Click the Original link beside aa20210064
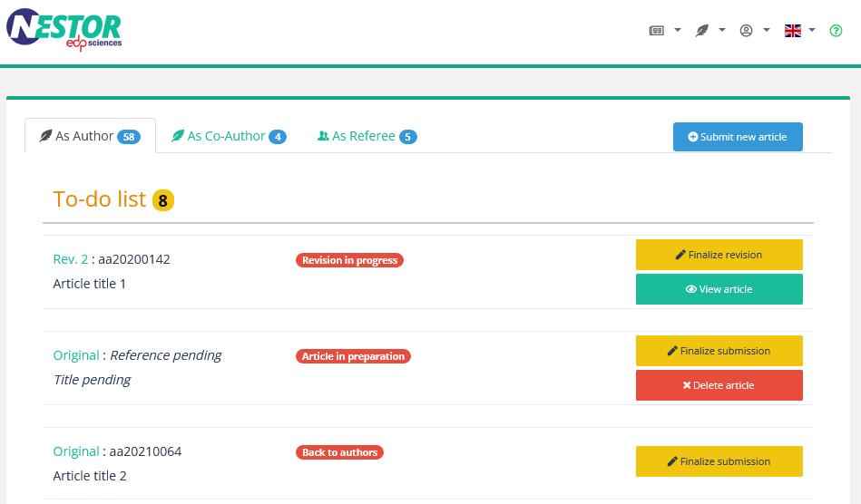861x504 pixels. coord(76,451)
